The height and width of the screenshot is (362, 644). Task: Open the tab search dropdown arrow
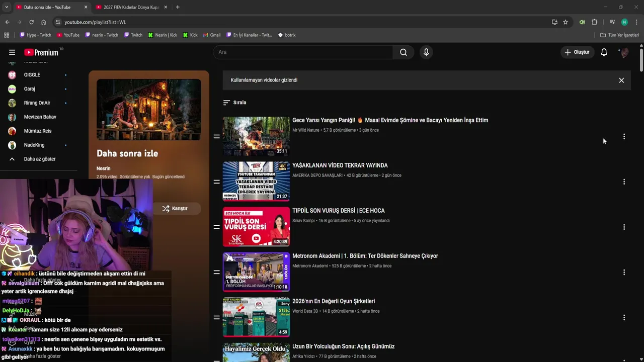[7, 7]
